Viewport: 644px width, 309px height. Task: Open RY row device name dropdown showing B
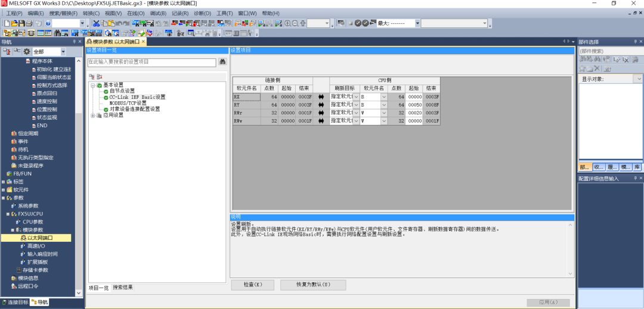pos(384,105)
